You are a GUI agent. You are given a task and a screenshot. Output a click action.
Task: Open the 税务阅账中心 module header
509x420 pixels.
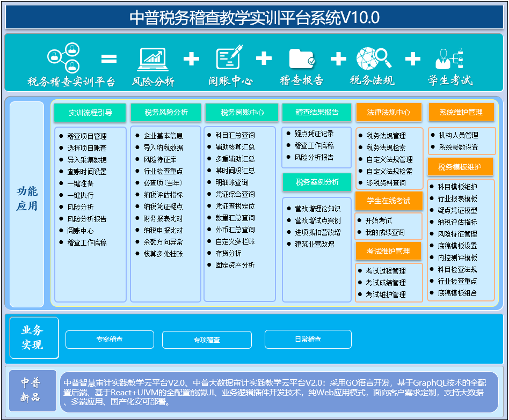pos(242,112)
